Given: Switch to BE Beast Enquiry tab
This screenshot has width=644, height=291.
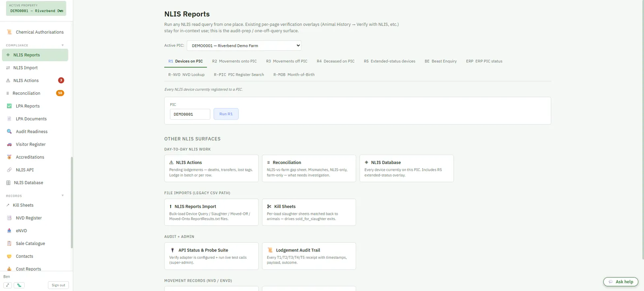Looking at the screenshot, I should point(441,61).
